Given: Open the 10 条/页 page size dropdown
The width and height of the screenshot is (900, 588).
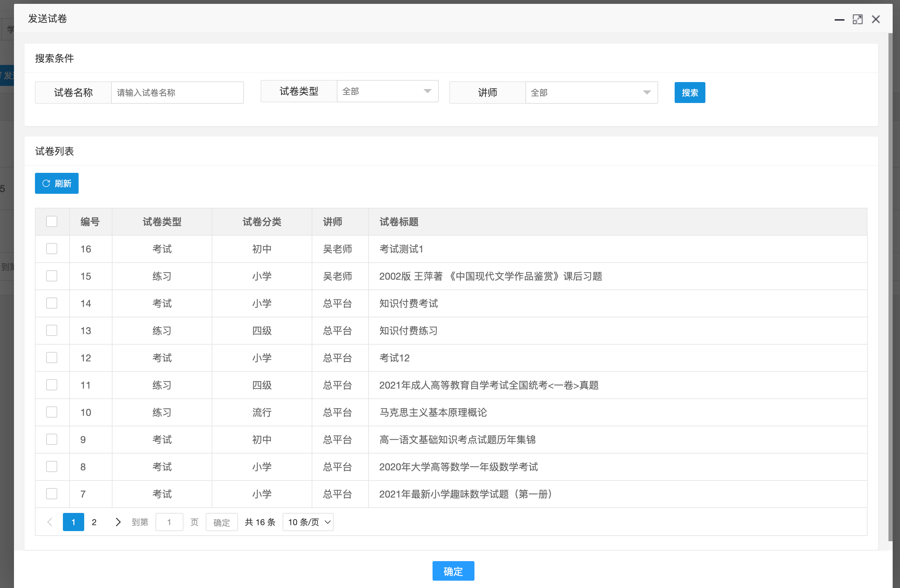Looking at the screenshot, I should pos(308,522).
